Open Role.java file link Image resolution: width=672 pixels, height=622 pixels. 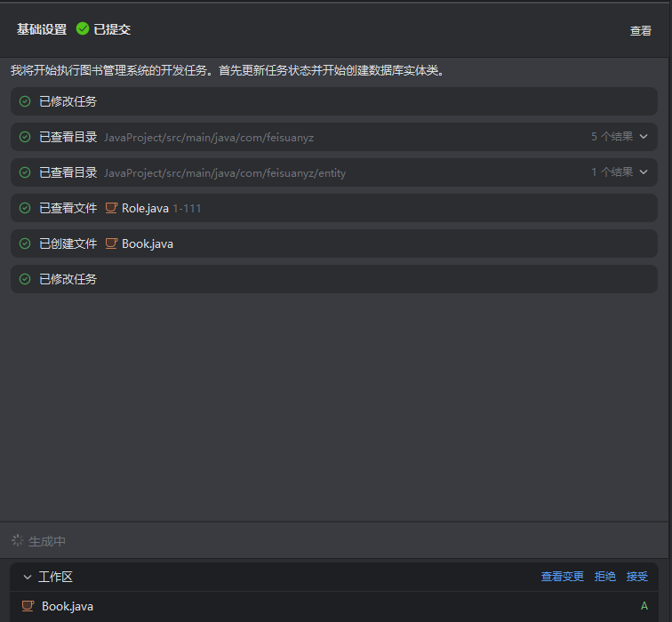(x=145, y=208)
